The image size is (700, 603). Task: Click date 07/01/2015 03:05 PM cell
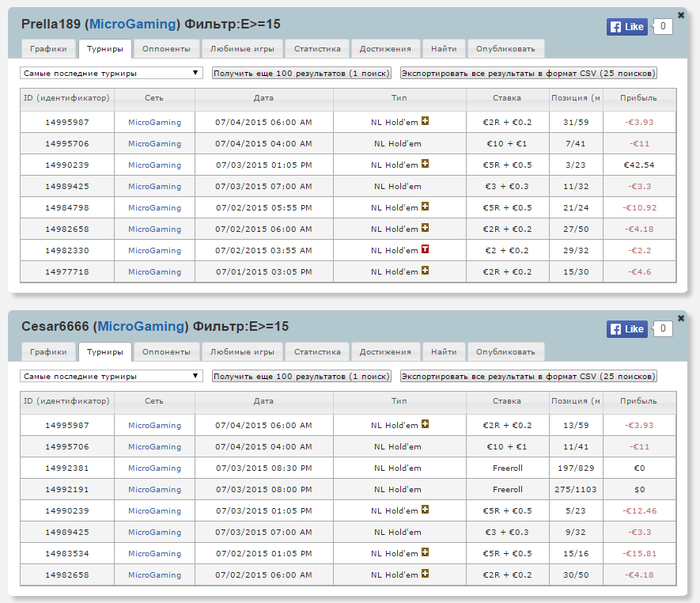pos(264,272)
